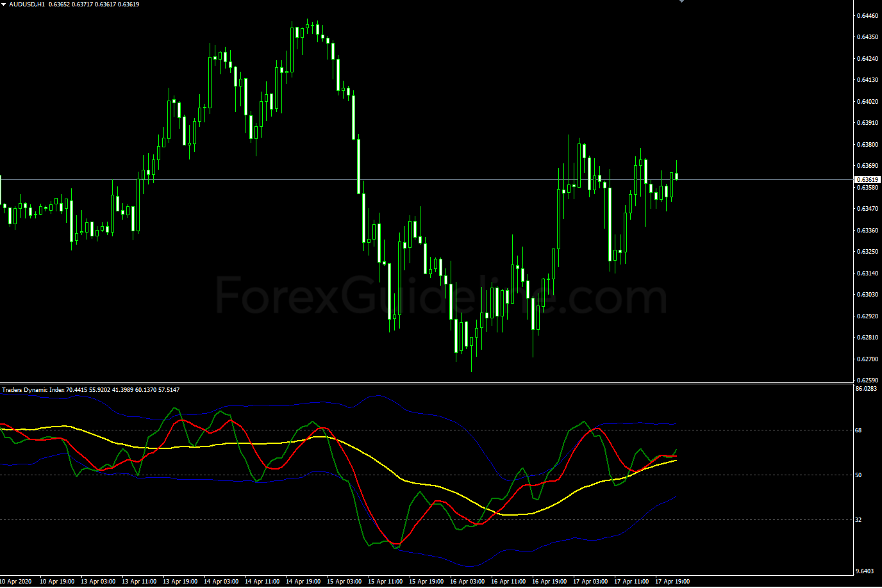Click price scale value 0.63910

(868, 123)
